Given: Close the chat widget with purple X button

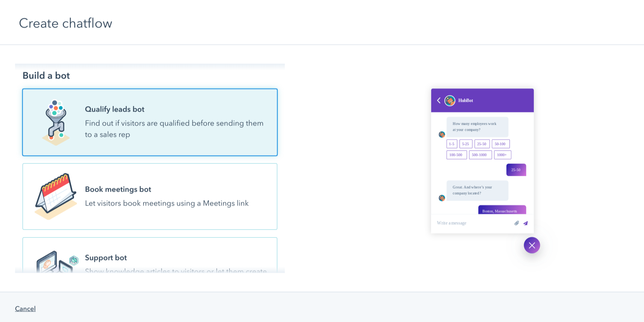Looking at the screenshot, I should 532,245.
